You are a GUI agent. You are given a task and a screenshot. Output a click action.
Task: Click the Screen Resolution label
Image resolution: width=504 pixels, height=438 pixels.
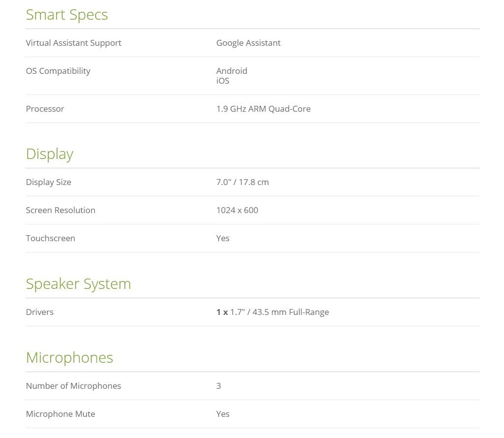(61, 210)
